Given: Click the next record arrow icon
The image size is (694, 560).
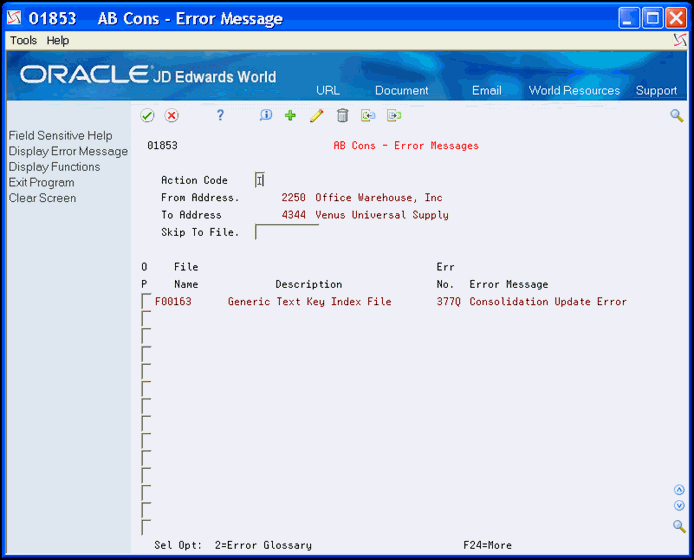Looking at the screenshot, I should (394, 116).
